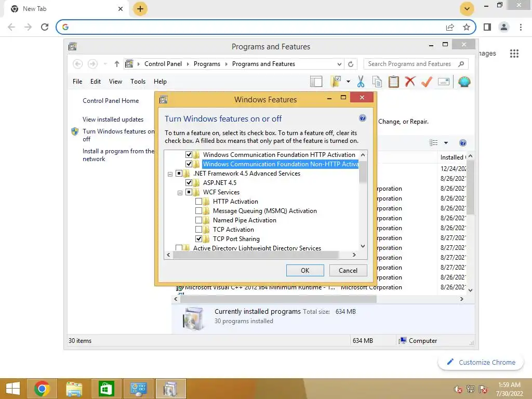The image size is (532, 399).
Task: Open Windows Start menu
Action: (x=13, y=389)
